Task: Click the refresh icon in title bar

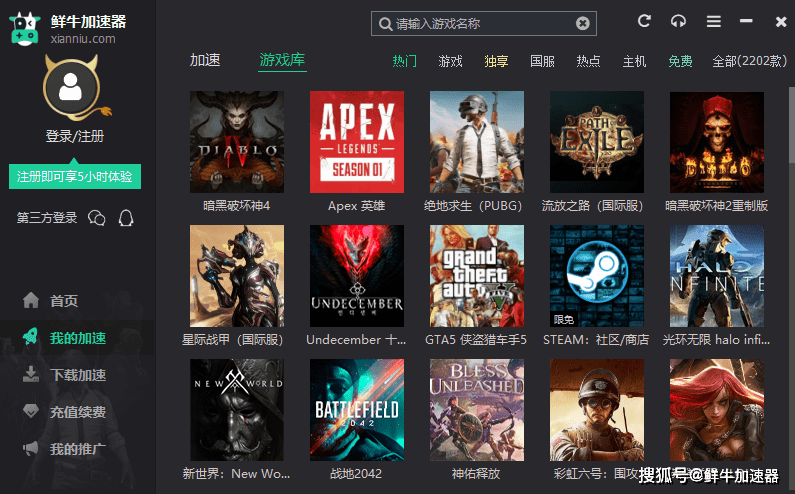Action: click(x=645, y=22)
